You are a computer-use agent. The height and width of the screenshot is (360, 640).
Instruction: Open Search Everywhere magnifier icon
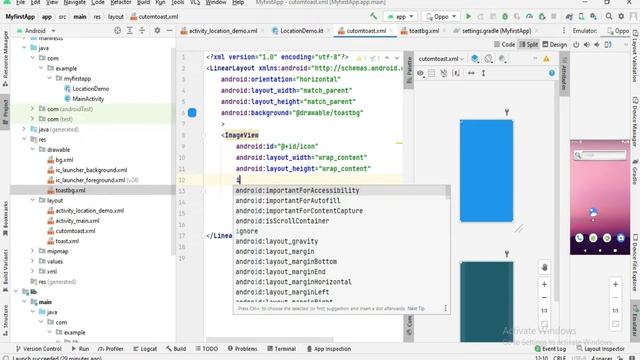609,16
